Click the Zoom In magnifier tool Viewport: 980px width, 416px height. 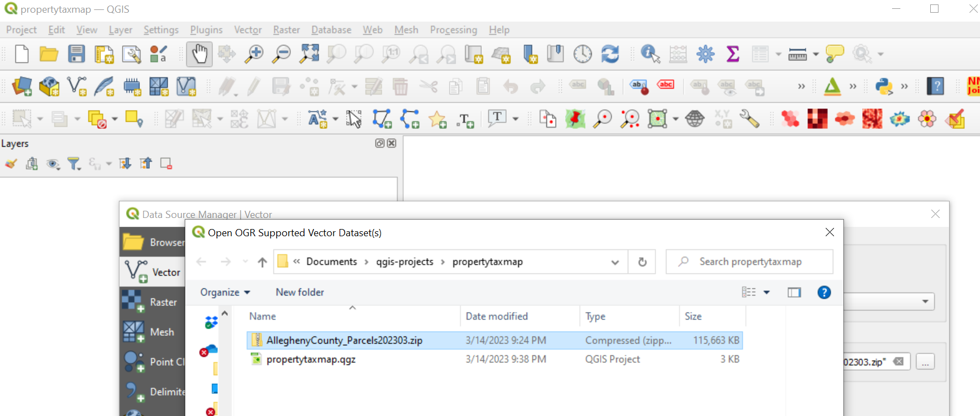tap(254, 54)
